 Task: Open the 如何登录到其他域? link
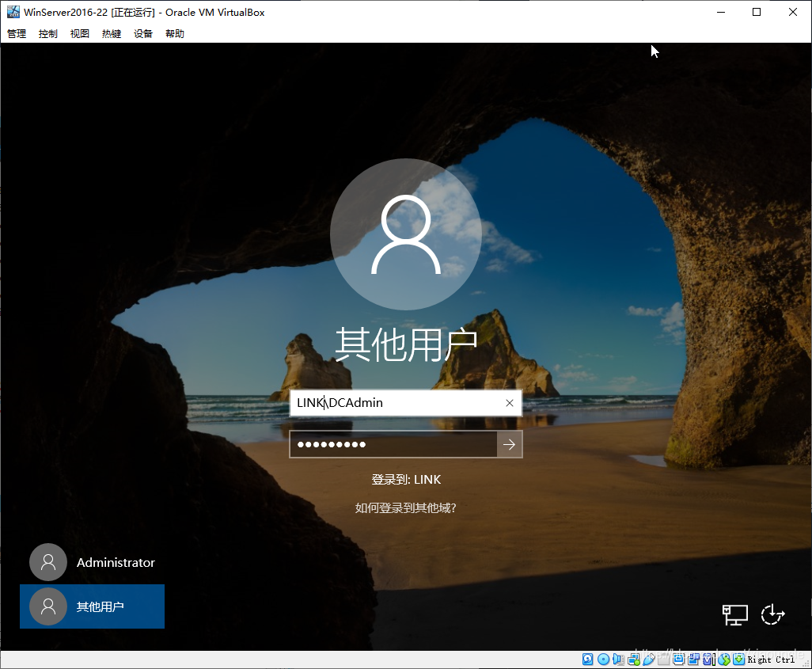coord(405,507)
